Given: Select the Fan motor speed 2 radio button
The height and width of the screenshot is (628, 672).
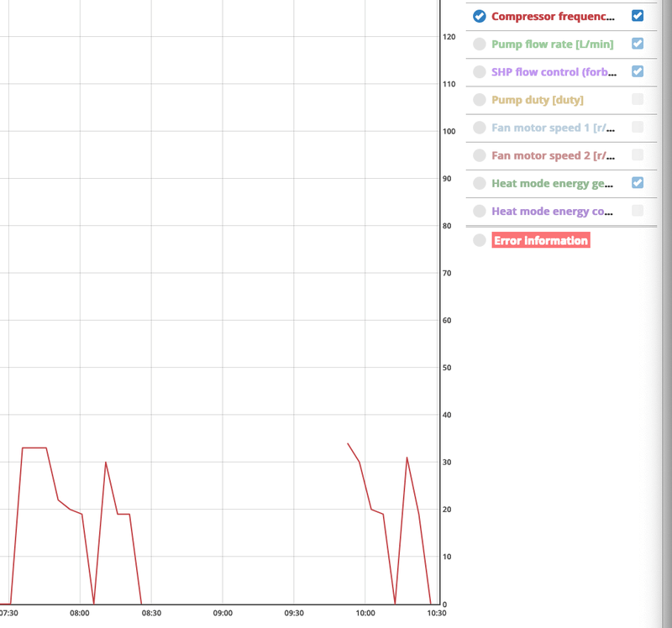Looking at the screenshot, I should (479, 155).
